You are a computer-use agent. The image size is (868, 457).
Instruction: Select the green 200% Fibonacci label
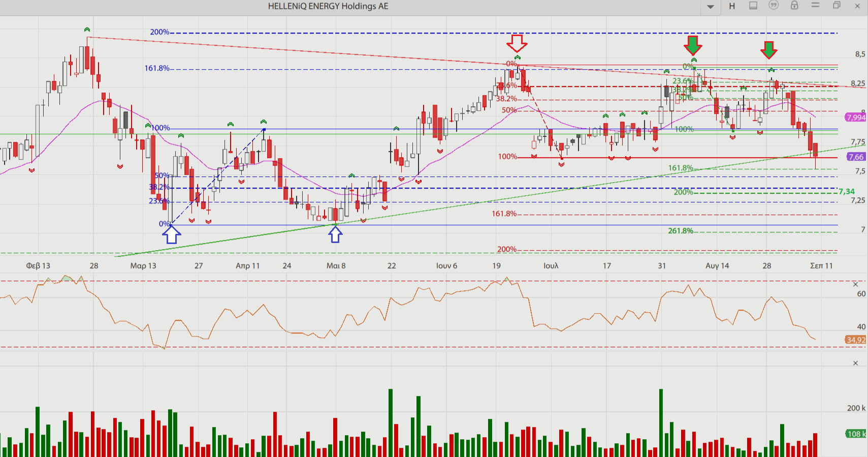point(683,192)
